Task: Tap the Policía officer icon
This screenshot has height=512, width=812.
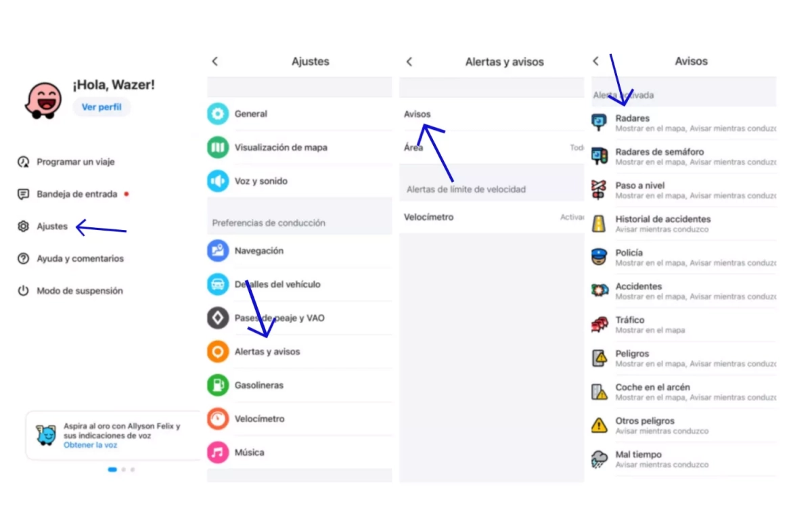Action: point(600,257)
